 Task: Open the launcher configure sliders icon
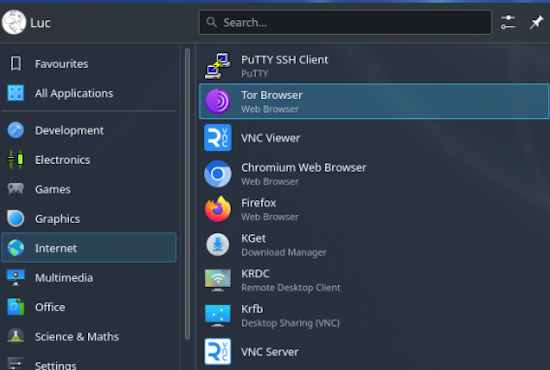(x=508, y=22)
